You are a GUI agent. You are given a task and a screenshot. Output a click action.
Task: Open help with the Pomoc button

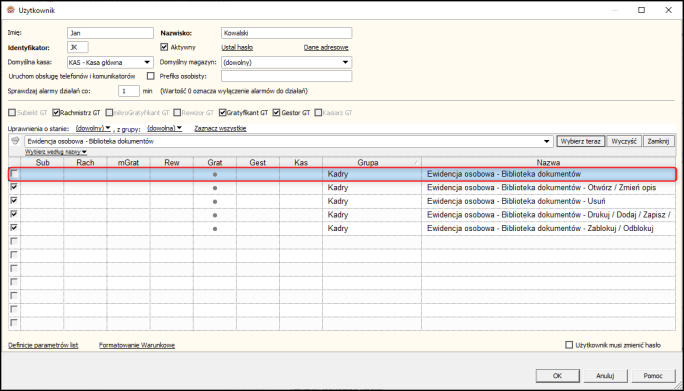653,375
